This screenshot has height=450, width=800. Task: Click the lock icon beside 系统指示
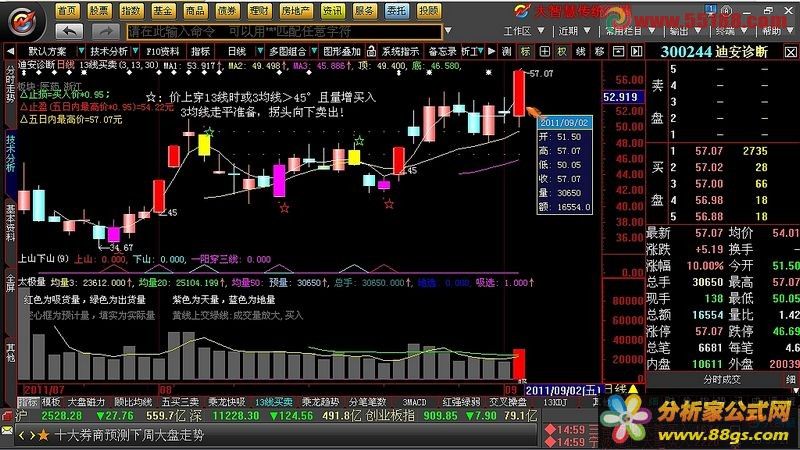(371, 52)
